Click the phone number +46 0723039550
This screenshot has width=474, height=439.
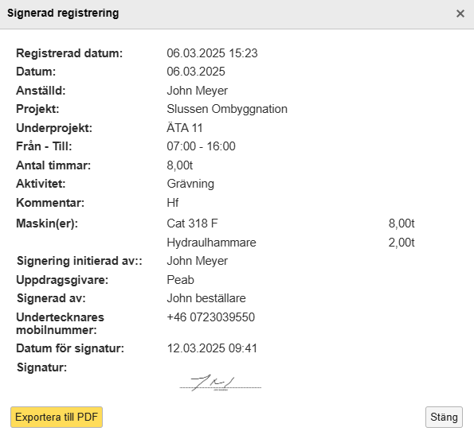click(211, 317)
